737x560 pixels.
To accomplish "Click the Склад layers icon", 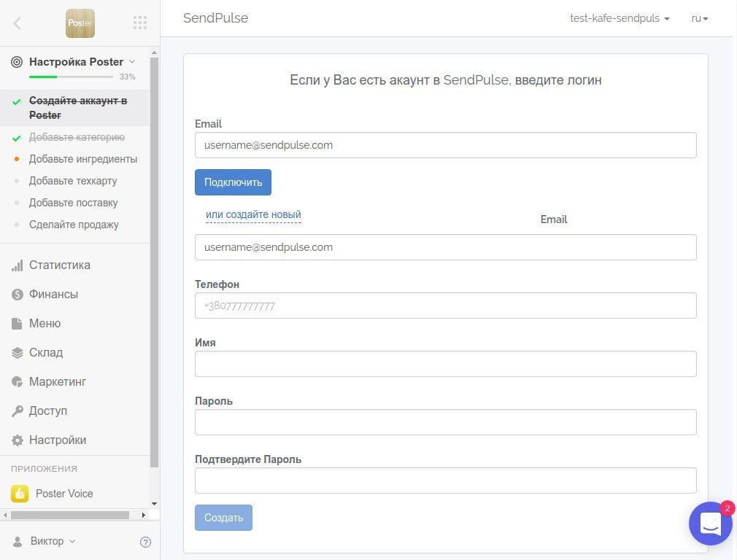I will pos(18,353).
